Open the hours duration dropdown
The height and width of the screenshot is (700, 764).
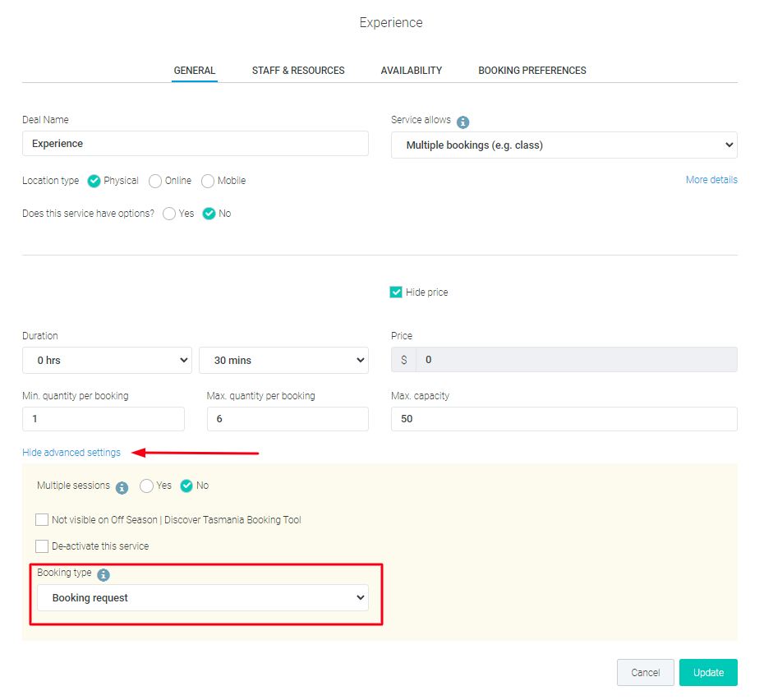tap(107, 360)
